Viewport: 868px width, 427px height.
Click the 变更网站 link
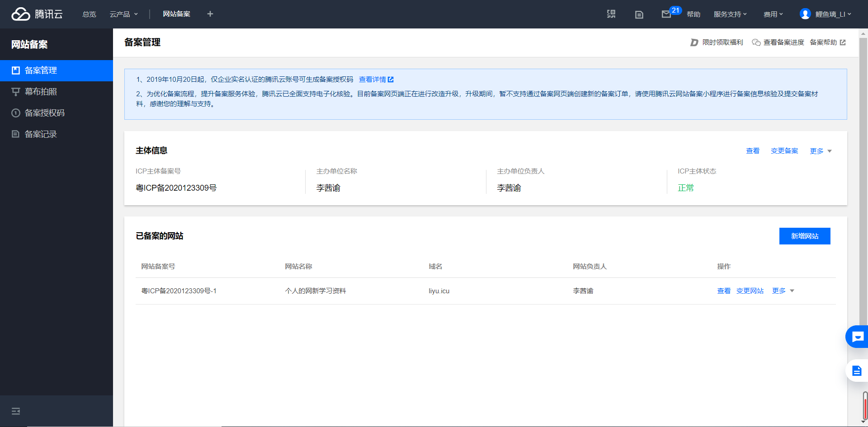coord(750,291)
